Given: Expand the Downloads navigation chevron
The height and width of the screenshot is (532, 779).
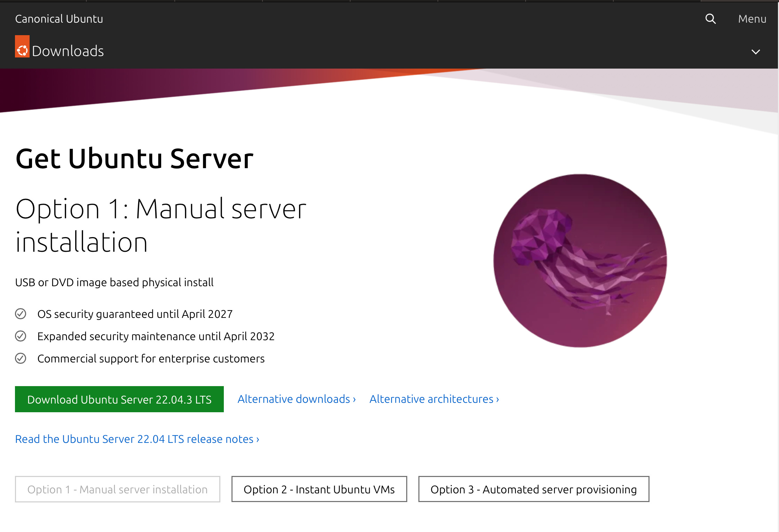Looking at the screenshot, I should [x=755, y=52].
